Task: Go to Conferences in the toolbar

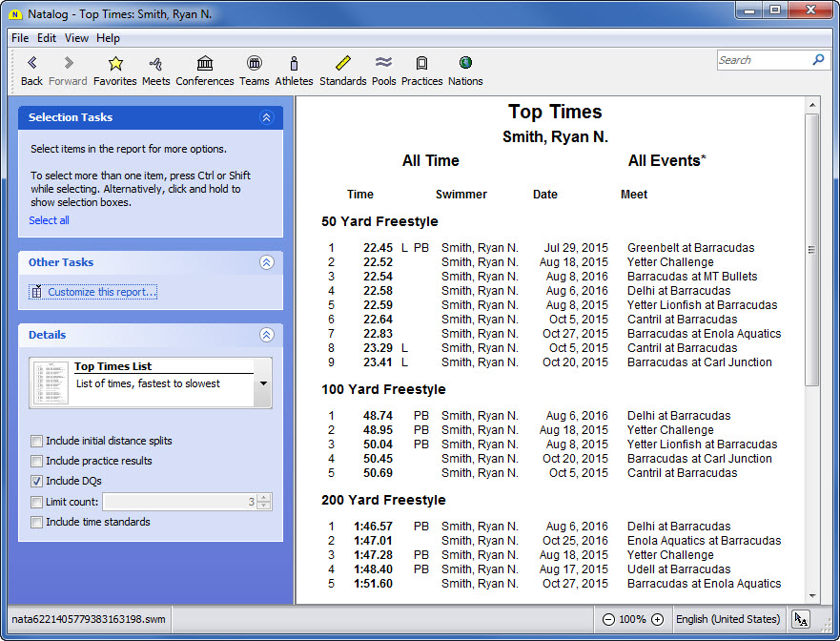Action: tap(204, 64)
